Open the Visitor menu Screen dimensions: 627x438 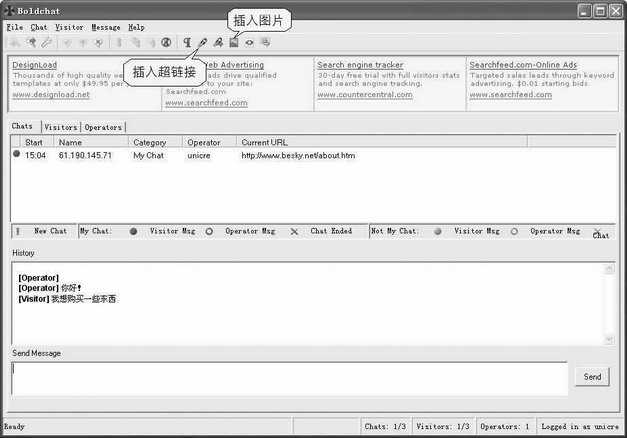click(69, 27)
